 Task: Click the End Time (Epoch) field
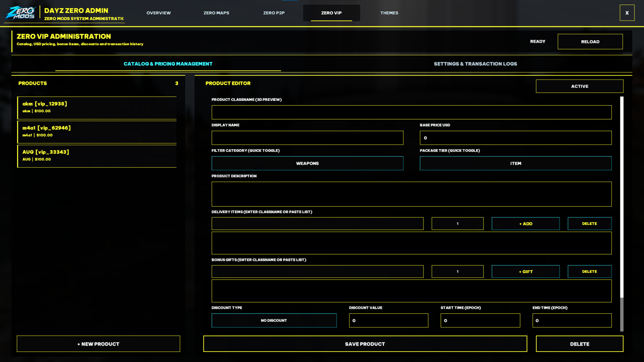(572, 321)
